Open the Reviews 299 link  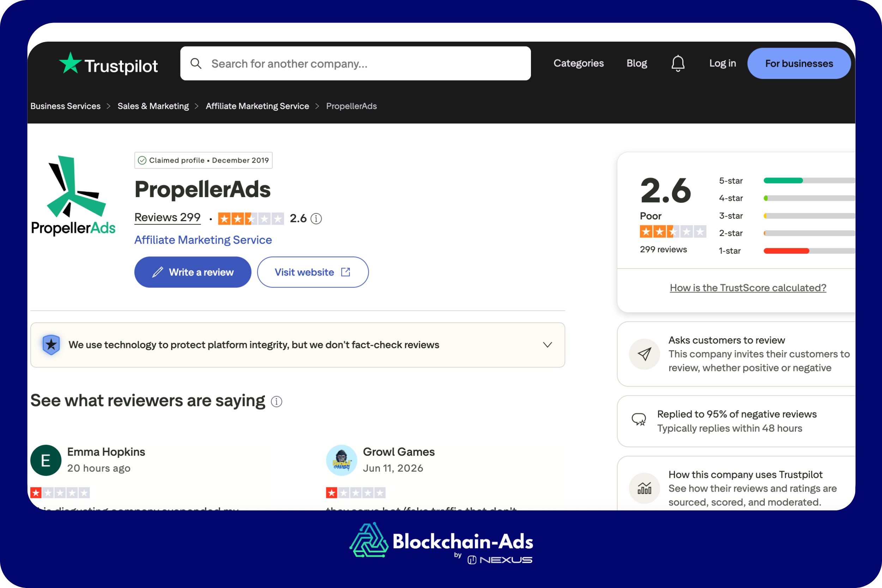(167, 218)
